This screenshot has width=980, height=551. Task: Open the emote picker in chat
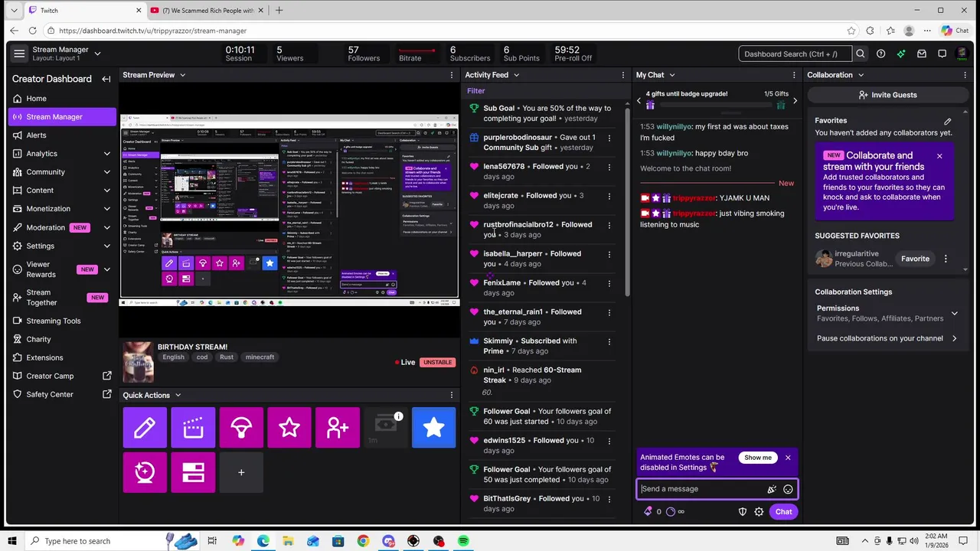tap(788, 489)
